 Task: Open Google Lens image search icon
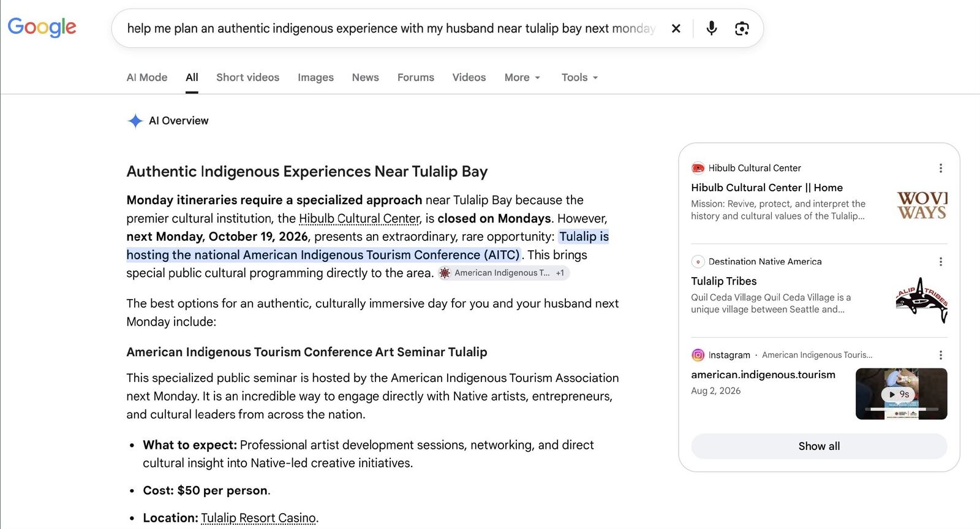click(x=742, y=28)
